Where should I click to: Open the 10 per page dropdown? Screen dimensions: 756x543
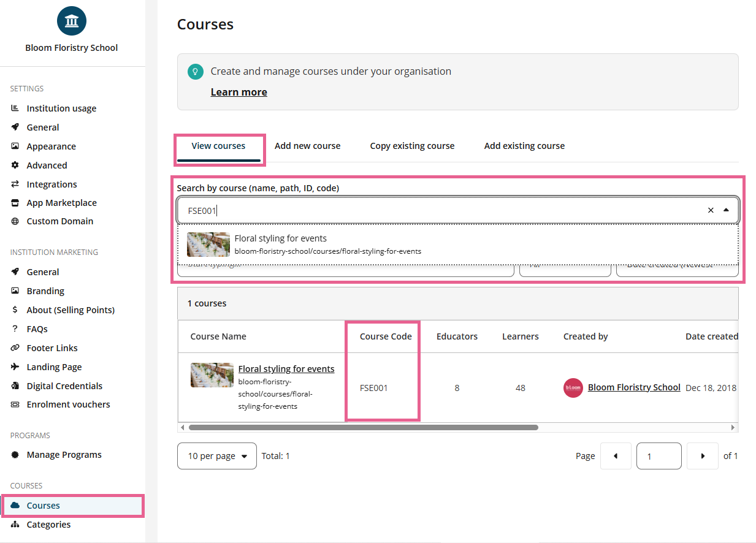click(x=217, y=456)
